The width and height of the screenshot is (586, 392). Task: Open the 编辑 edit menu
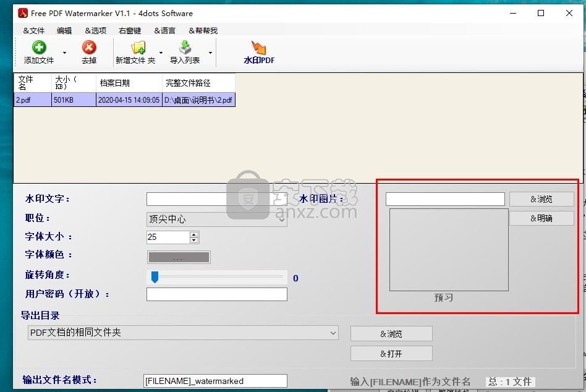click(64, 30)
